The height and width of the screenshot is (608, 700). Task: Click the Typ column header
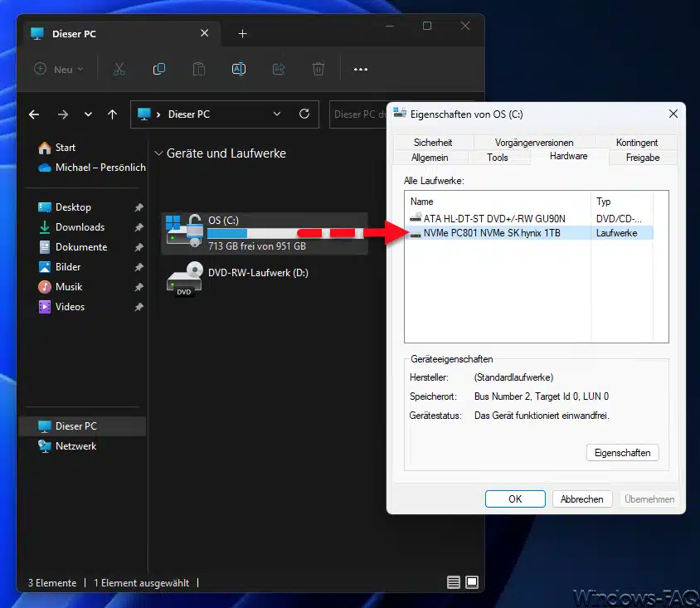(622, 202)
